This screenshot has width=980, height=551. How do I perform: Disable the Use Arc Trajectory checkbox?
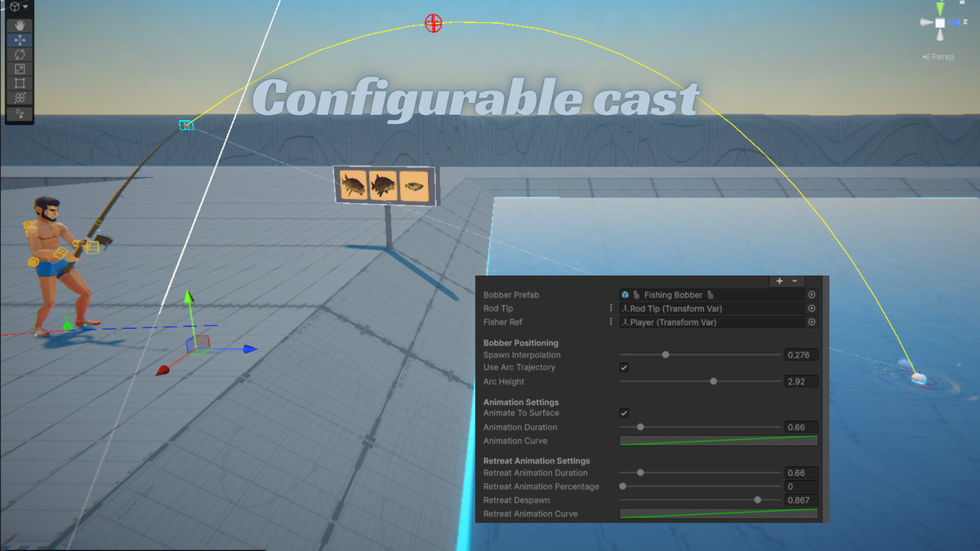point(624,367)
